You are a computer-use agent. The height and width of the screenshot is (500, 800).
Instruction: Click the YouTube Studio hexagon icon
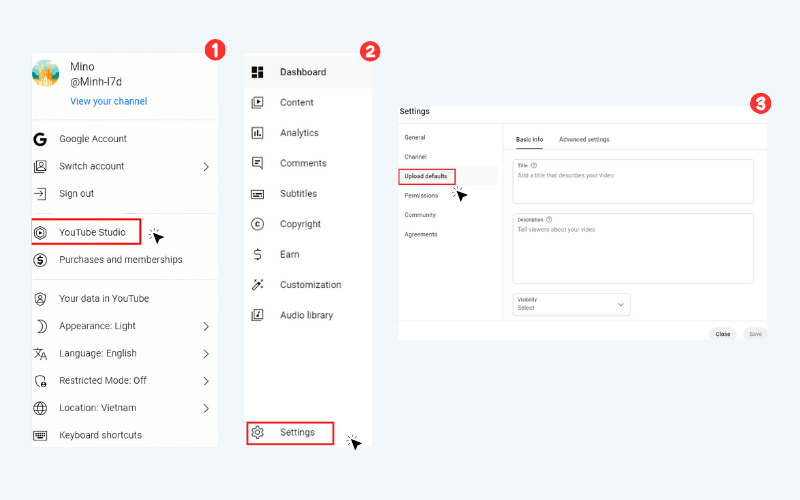pos(40,233)
